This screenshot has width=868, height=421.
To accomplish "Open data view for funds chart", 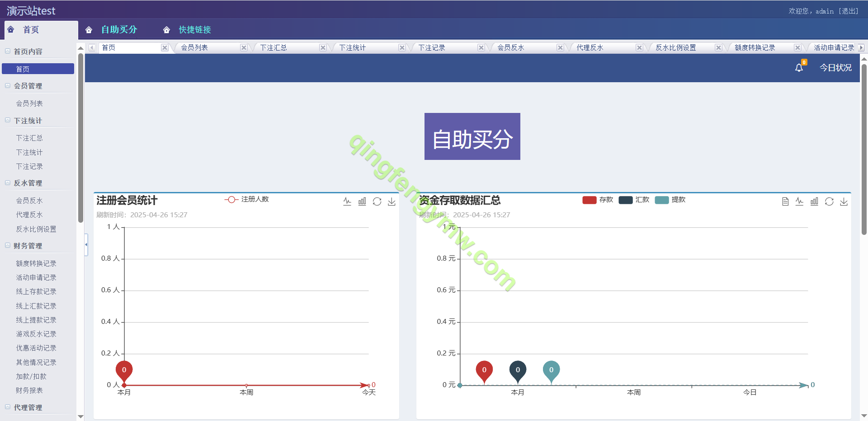I will pyautogui.click(x=785, y=201).
